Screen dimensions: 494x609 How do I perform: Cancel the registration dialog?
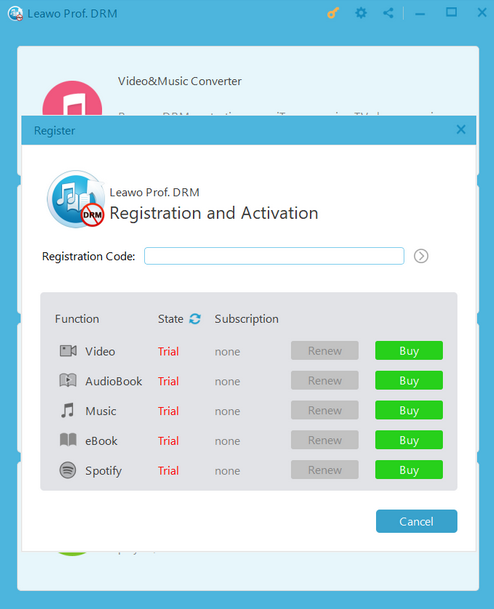[416, 521]
